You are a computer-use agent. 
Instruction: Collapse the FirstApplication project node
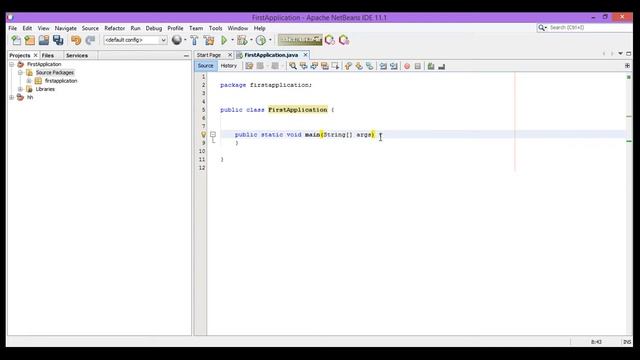click(x=12, y=64)
